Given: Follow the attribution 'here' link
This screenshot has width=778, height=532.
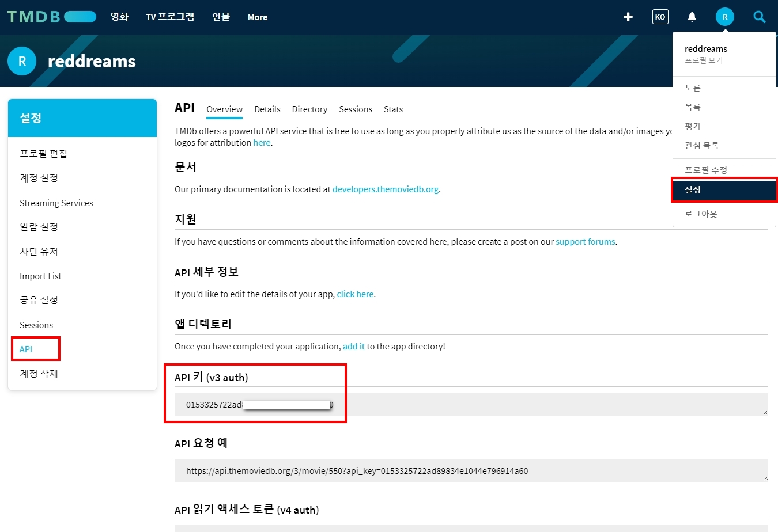Looking at the screenshot, I should 262,143.
